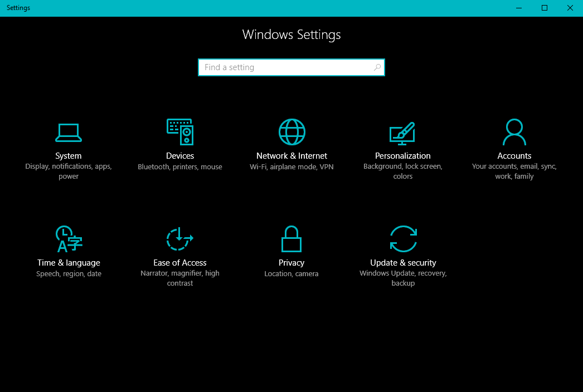The height and width of the screenshot is (392, 583).
Task: Close the Settings window
Action: (570, 8)
